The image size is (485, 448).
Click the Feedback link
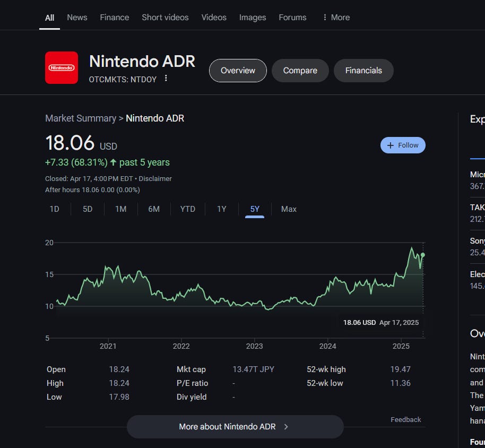[x=405, y=419]
